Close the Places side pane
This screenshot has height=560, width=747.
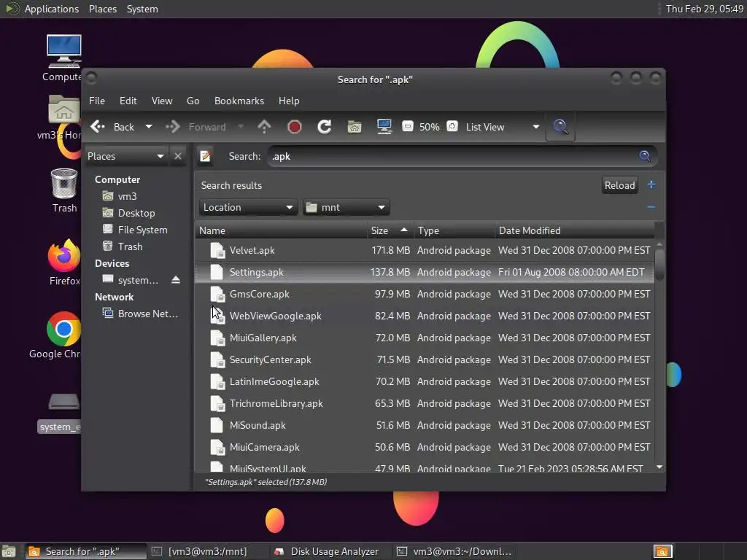coord(178,156)
